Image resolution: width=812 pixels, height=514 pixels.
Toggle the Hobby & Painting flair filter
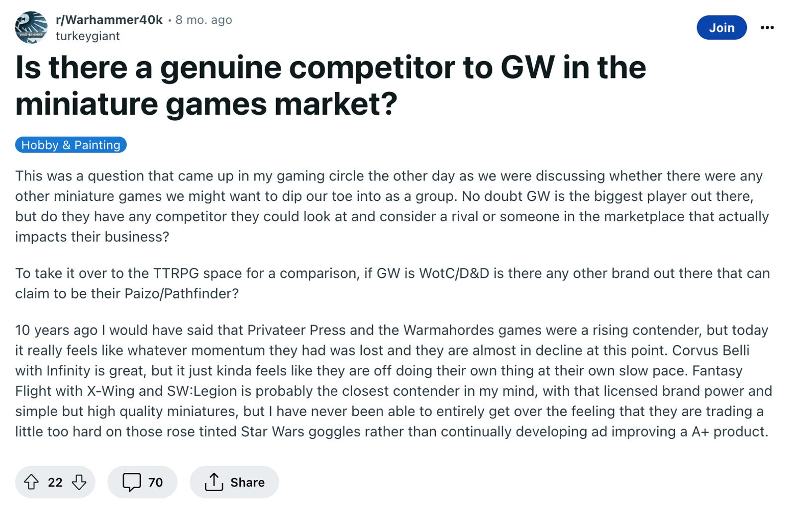point(70,145)
